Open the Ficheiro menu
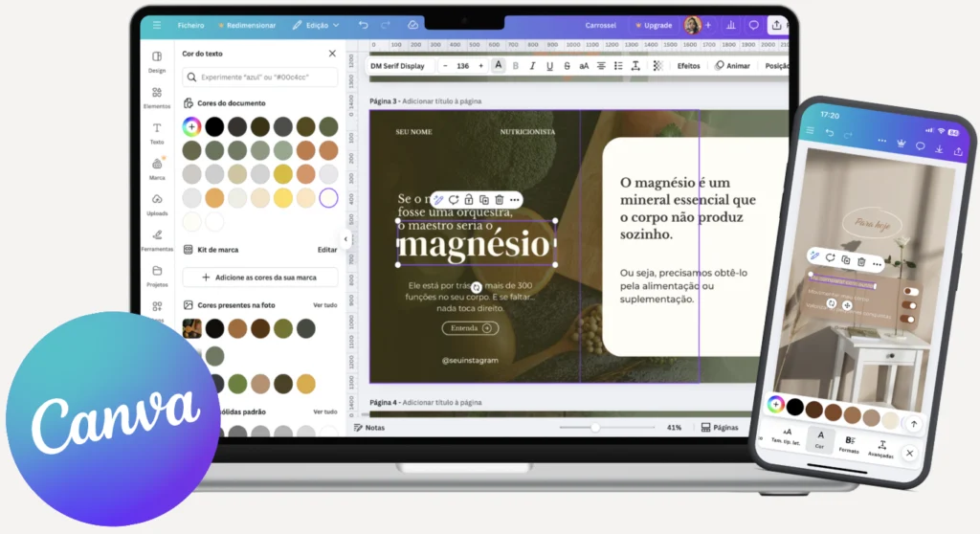This screenshot has height=534, width=980. tap(190, 25)
